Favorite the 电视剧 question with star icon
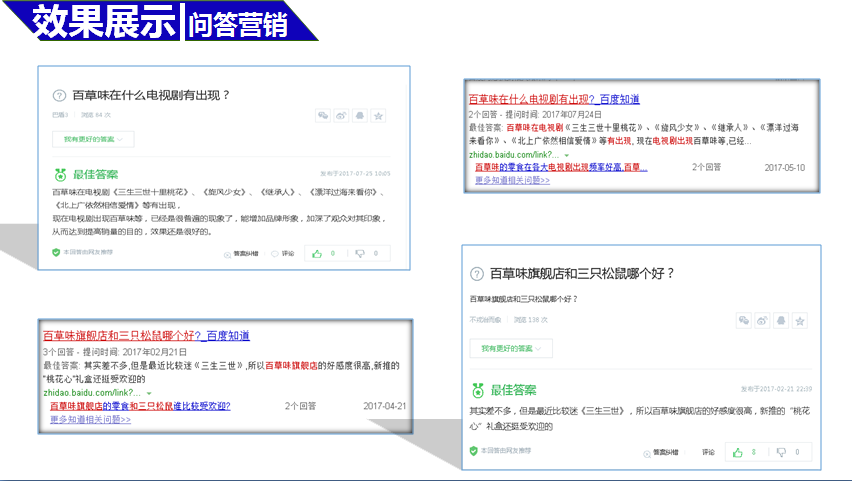The image size is (852, 481). [x=379, y=116]
